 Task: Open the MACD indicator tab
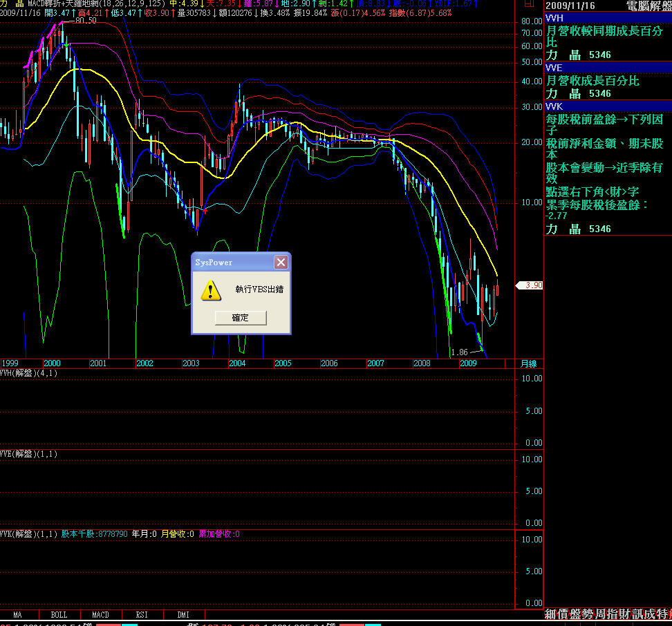(101, 615)
